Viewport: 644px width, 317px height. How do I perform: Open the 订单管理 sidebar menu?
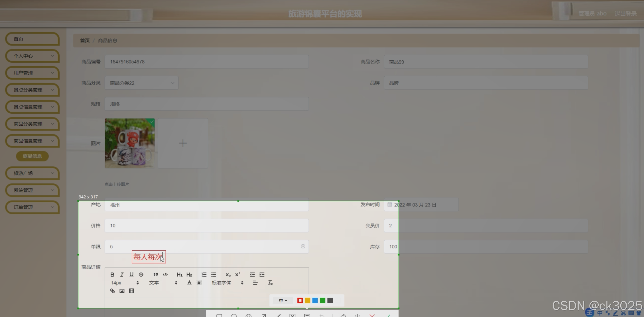click(32, 207)
